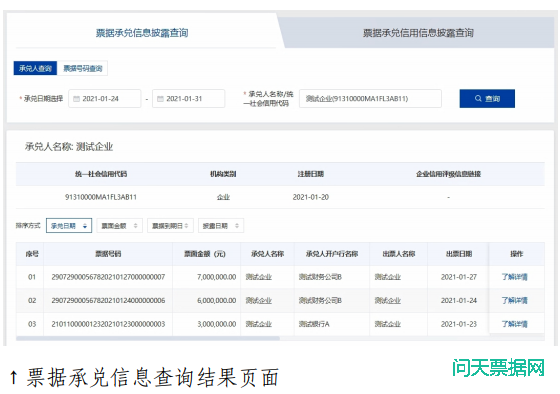
Task: Click the horizontal scrollbar under the table
Action: pos(148,338)
